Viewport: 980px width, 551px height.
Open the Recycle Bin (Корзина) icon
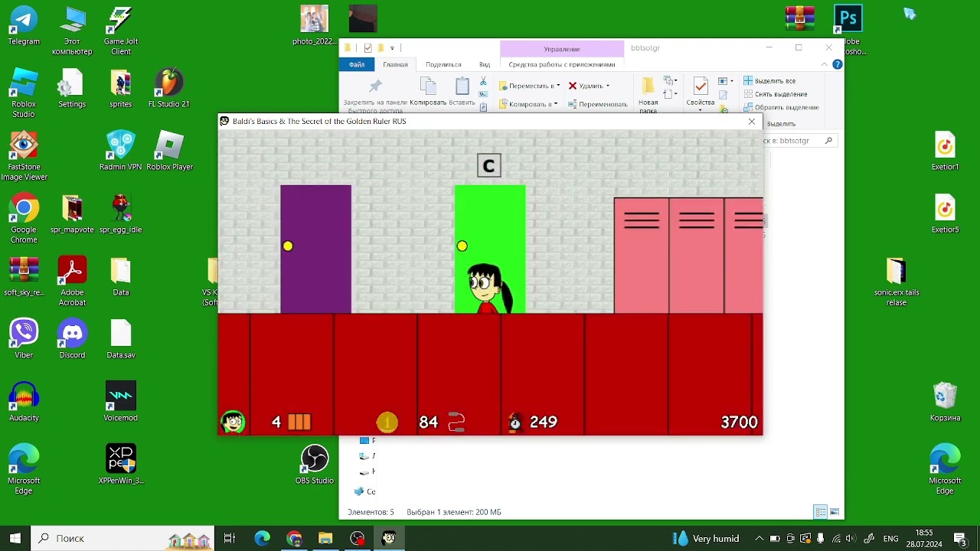coord(945,403)
